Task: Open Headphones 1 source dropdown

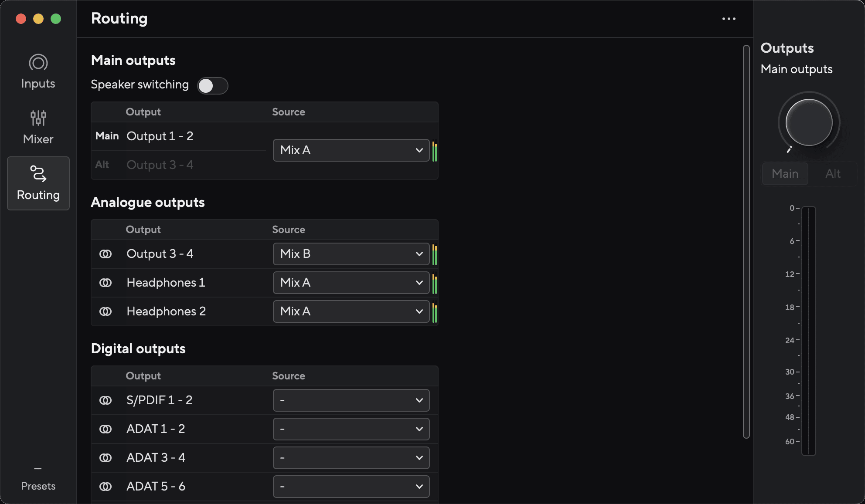Action: [x=351, y=283]
